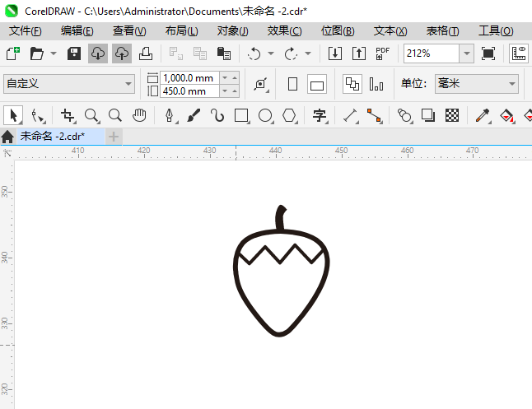Image resolution: width=532 pixels, height=409 pixels.
Task: Select the Pen tool
Action: click(x=170, y=115)
